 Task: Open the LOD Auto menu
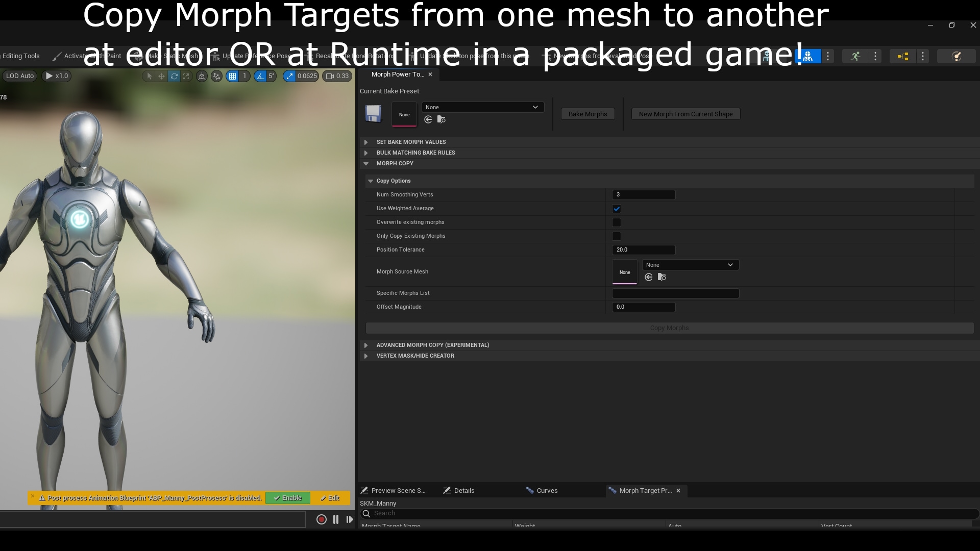[x=20, y=76]
